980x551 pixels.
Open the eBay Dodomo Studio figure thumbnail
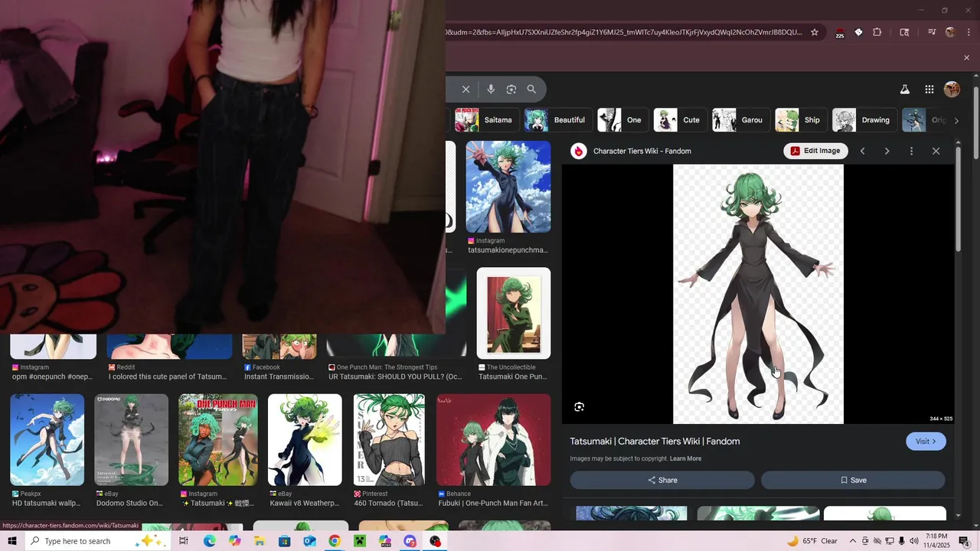point(131,440)
